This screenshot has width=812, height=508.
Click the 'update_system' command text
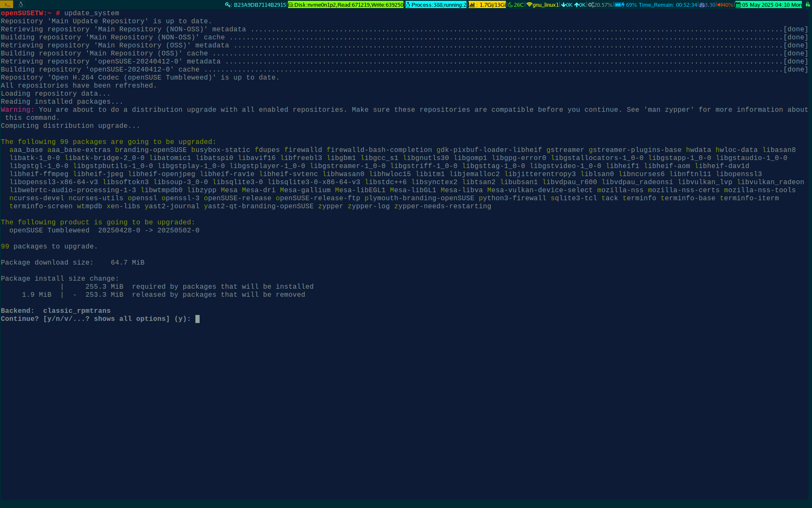92,13
